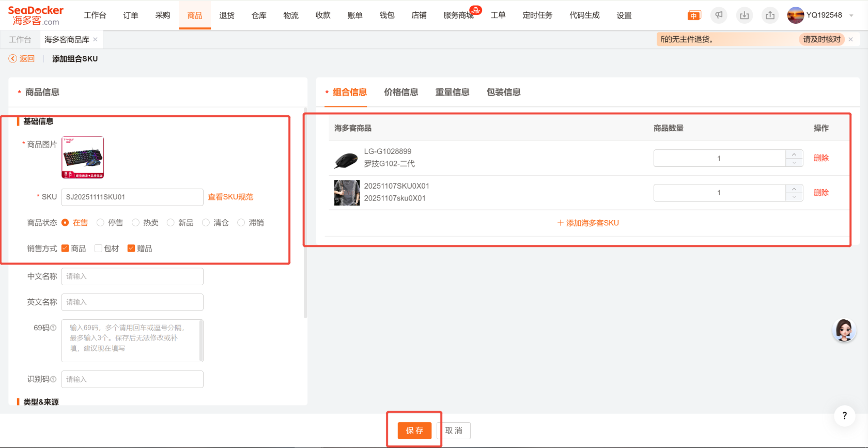The height and width of the screenshot is (448, 868).
Task: Select the 停售 product status radio
Action: [101, 223]
